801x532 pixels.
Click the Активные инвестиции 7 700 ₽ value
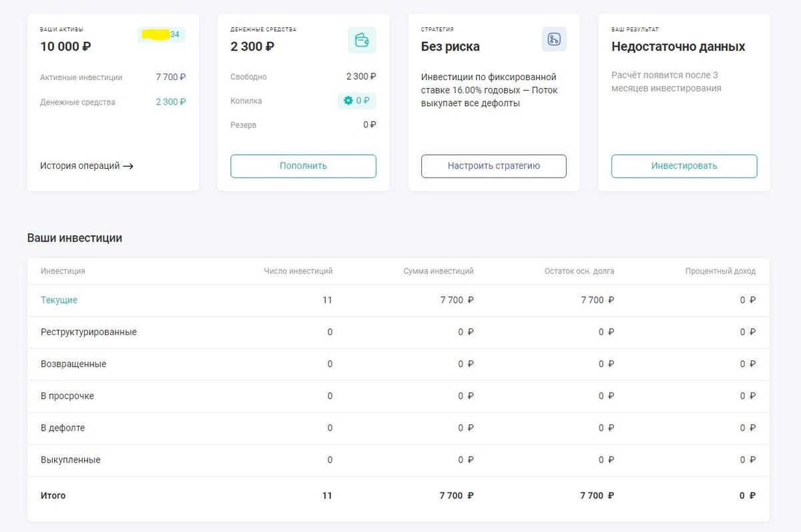(x=171, y=77)
